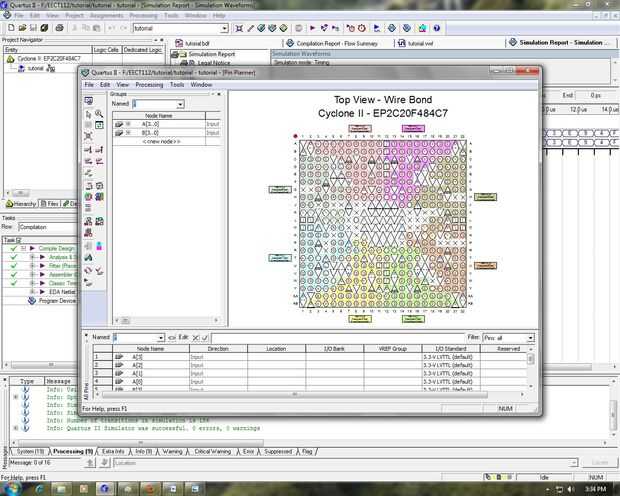This screenshot has height=496, width=620.
Task: Select the Cyclone II: EP2C20F484C7 entity row
Action: point(49,59)
